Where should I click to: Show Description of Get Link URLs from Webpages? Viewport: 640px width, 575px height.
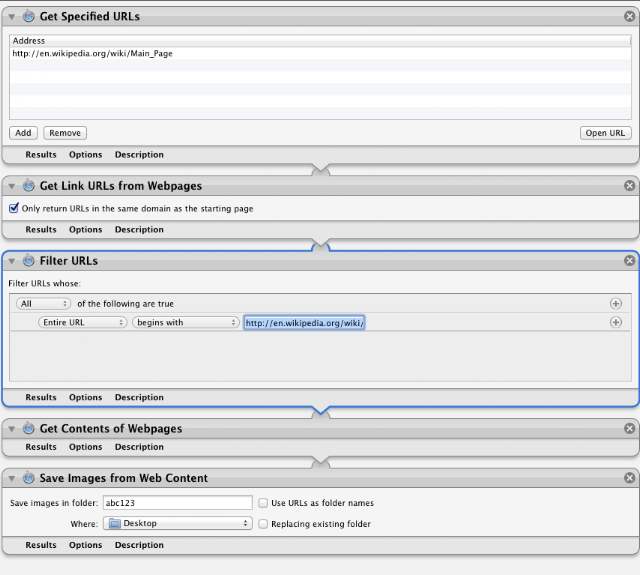click(139, 229)
